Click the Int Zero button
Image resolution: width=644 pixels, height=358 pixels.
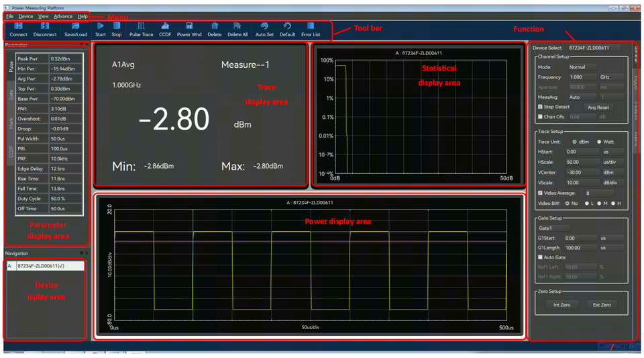pos(561,305)
